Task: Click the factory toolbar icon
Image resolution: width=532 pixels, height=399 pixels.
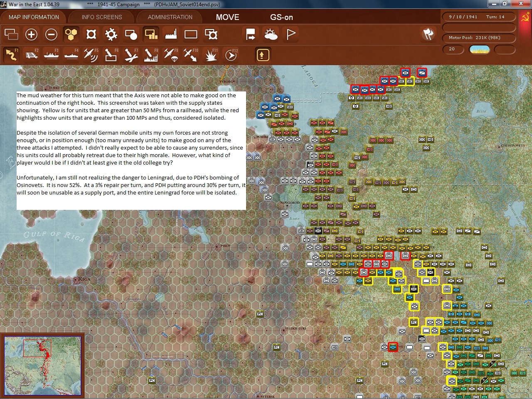Action: (171, 34)
